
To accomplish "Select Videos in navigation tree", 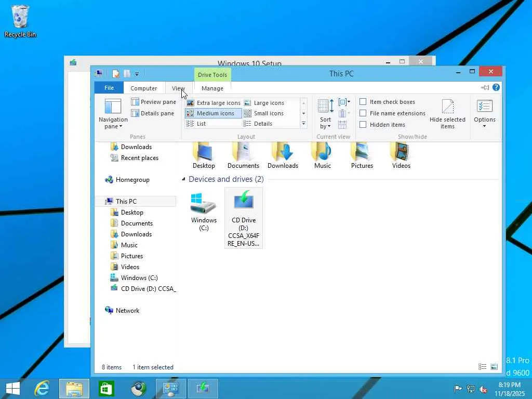I will pyautogui.click(x=125, y=267).
